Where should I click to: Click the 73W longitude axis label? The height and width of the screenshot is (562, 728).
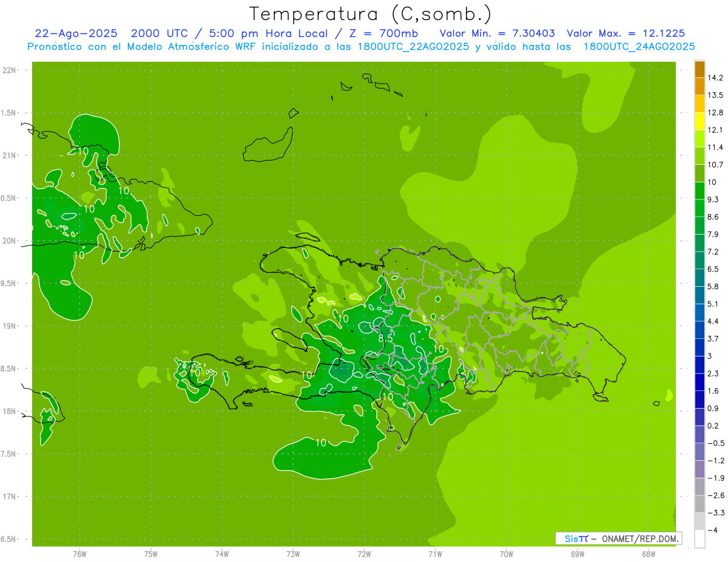click(293, 554)
